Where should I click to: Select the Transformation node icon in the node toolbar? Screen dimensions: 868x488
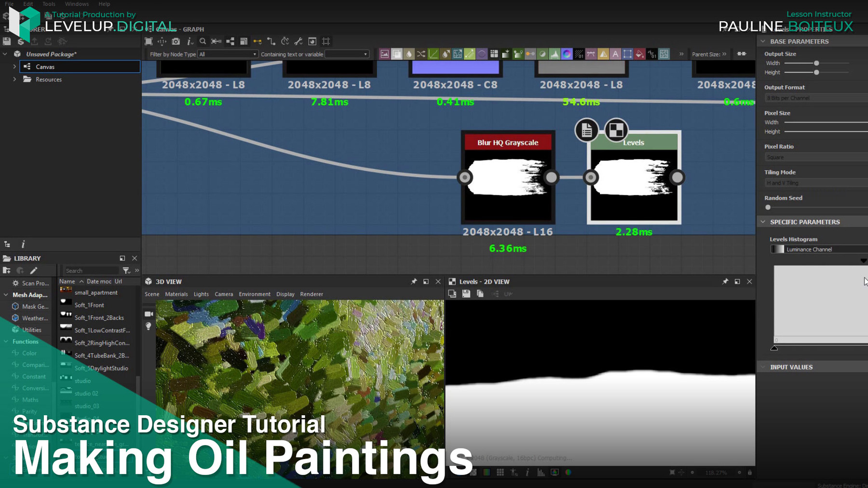click(x=628, y=53)
